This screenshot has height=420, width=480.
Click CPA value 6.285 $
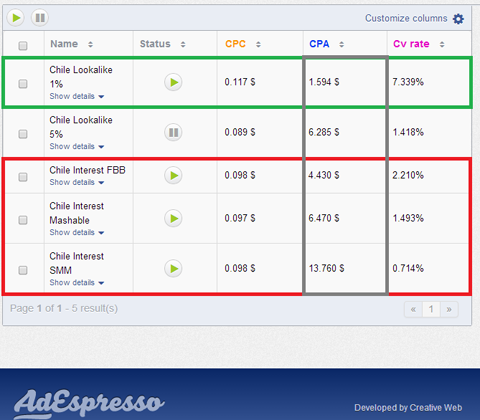coord(324,132)
